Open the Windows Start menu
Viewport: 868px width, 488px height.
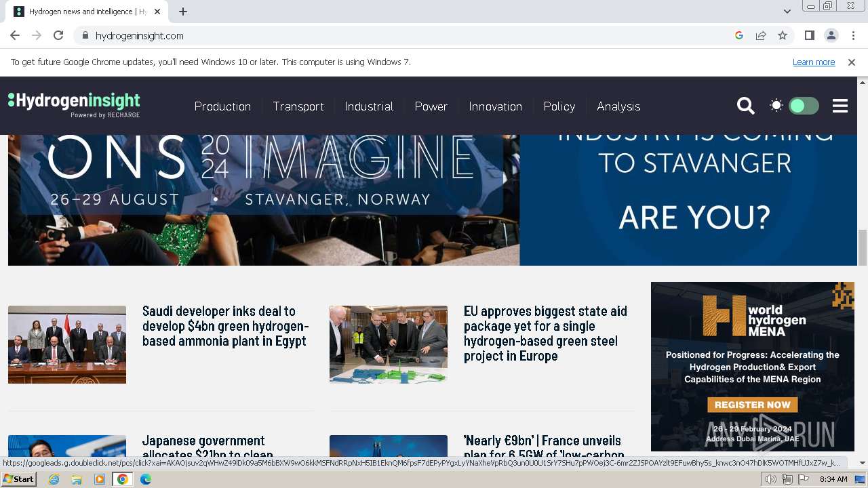18,479
